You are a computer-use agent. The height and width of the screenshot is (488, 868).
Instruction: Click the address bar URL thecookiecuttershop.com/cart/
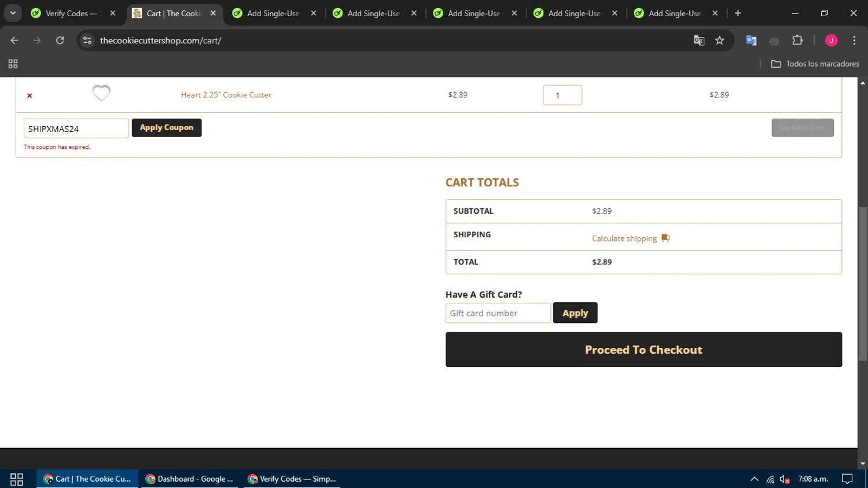click(x=161, y=41)
